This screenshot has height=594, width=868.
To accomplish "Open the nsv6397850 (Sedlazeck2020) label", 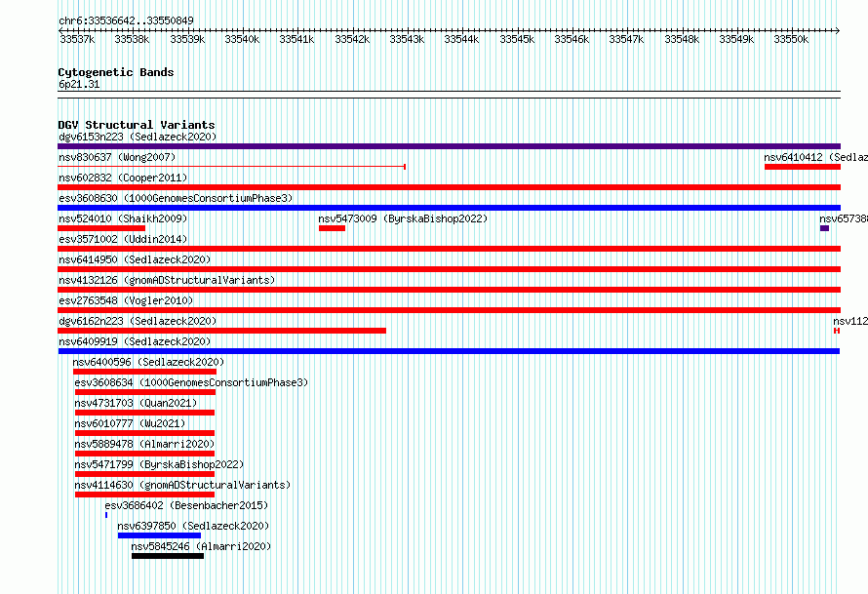I will click(x=193, y=526).
